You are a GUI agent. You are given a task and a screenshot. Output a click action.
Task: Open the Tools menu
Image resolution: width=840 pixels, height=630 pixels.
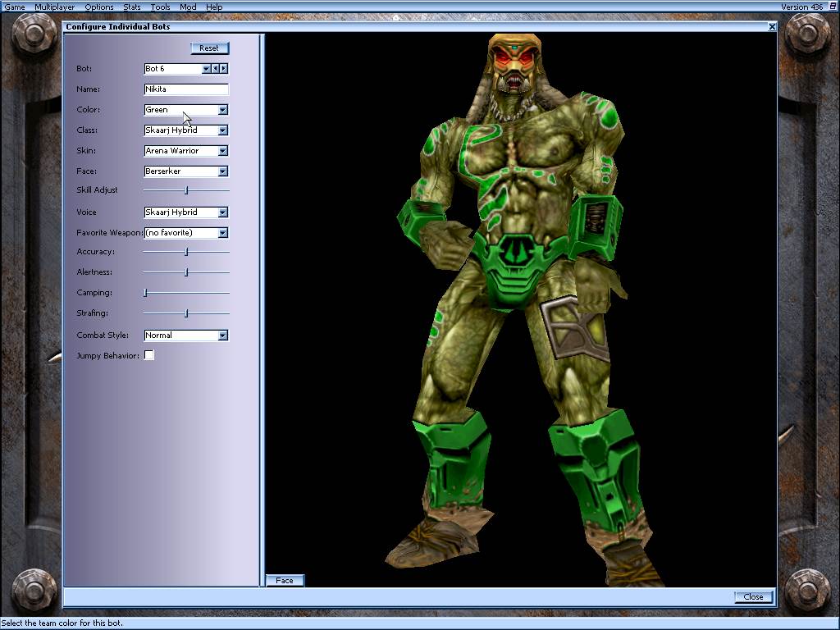(160, 7)
